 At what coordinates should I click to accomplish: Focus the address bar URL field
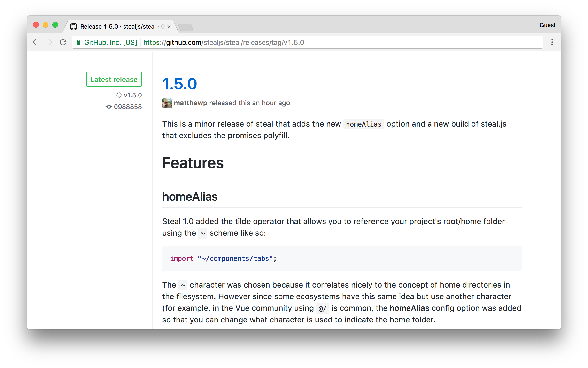[x=308, y=42]
